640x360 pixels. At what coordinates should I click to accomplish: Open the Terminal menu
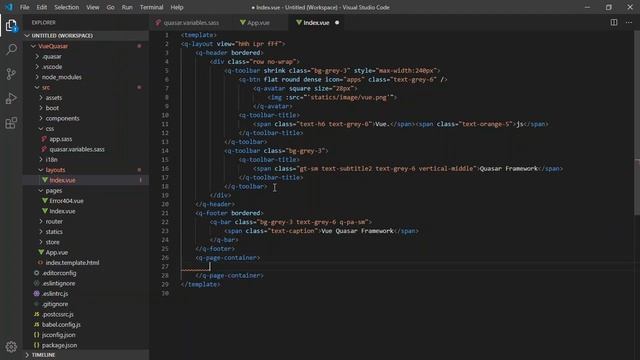(x=151, y=7)
